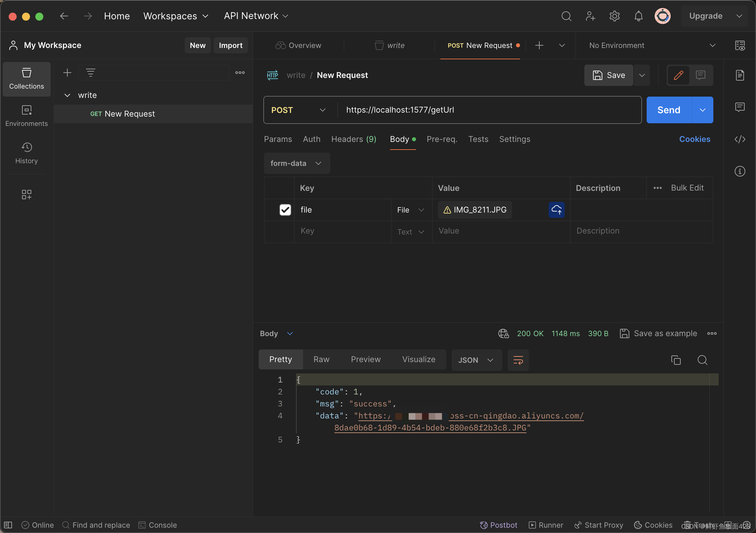The width and height of the screenshot is (756, 533).
Task: Open the settings gear icon
Action: point(614,16)
